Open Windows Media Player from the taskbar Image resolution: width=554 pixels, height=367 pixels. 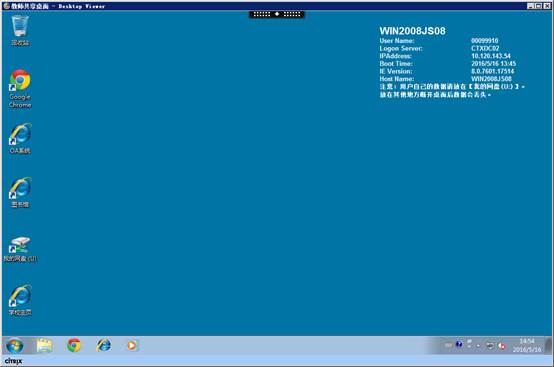[x=132, y=345]
